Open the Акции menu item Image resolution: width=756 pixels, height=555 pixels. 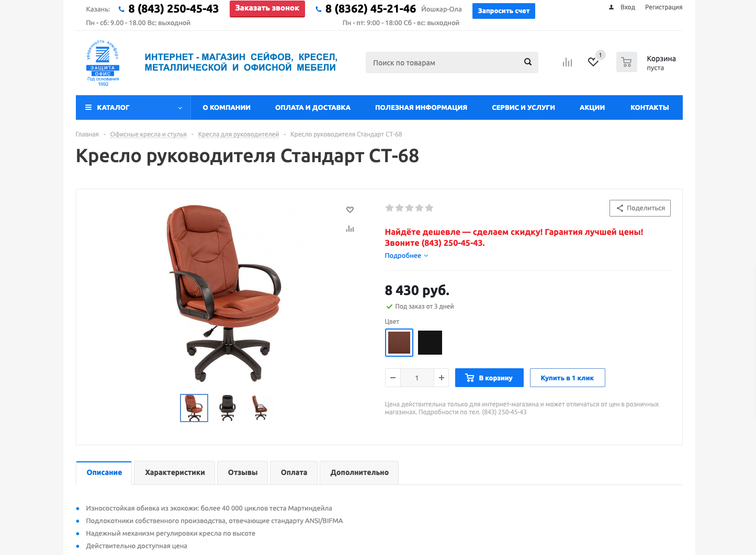tap(592, 107)
